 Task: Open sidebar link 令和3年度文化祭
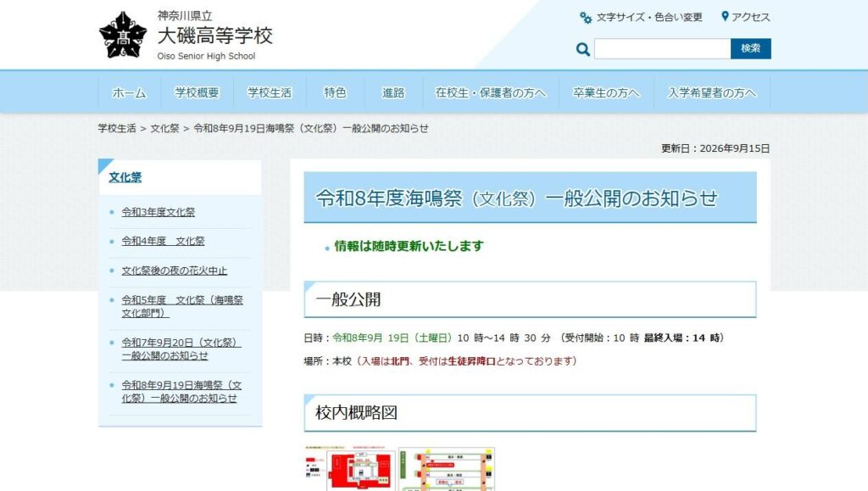click(x=159, y=212)
